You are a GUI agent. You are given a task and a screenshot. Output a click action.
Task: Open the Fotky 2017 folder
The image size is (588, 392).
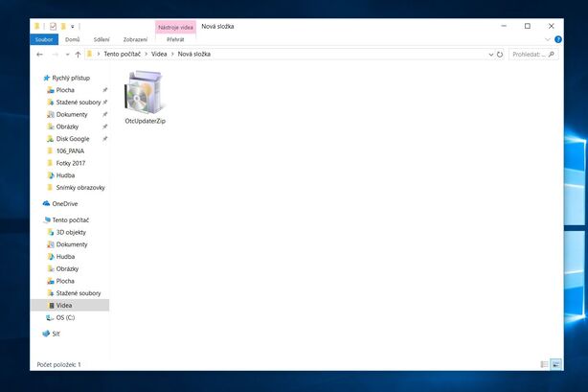[x=71, y=163]
